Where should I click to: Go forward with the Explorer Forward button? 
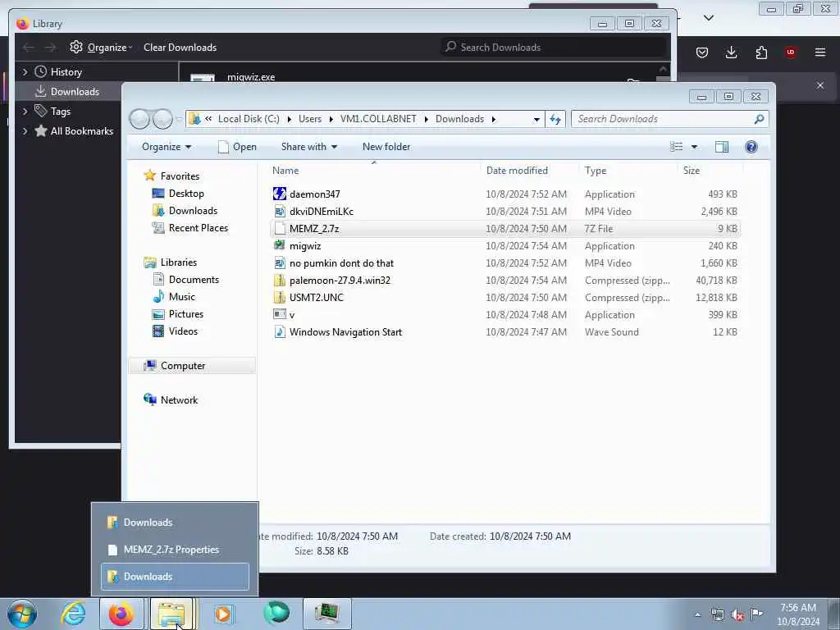point(162,119)
